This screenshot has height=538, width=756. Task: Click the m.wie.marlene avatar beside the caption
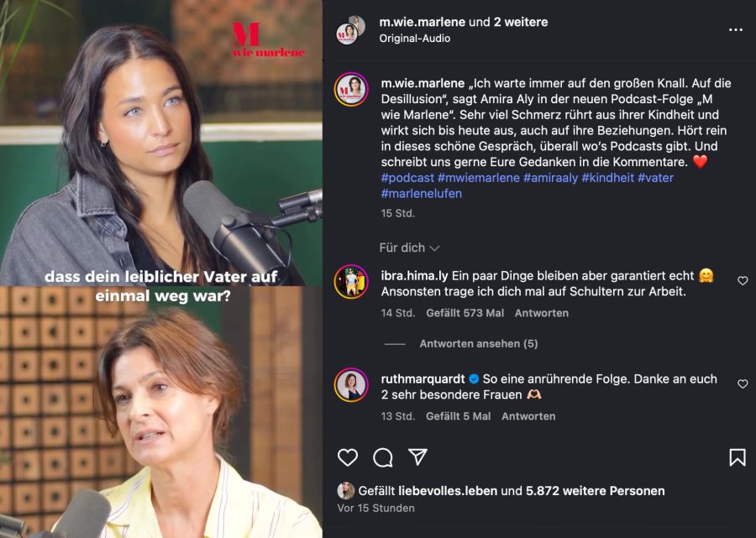pos(351,89)
